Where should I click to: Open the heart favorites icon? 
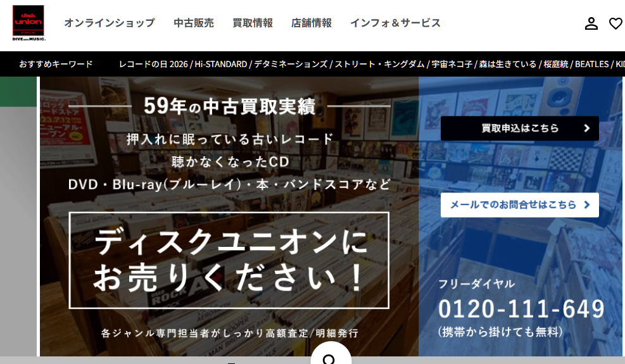pos(616,23)
